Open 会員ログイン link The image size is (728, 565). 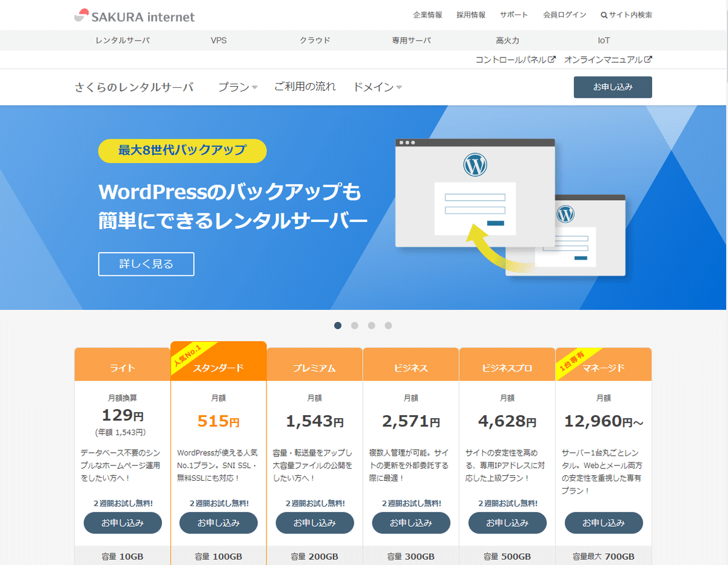pyautogui.click(x=565, y=15)
